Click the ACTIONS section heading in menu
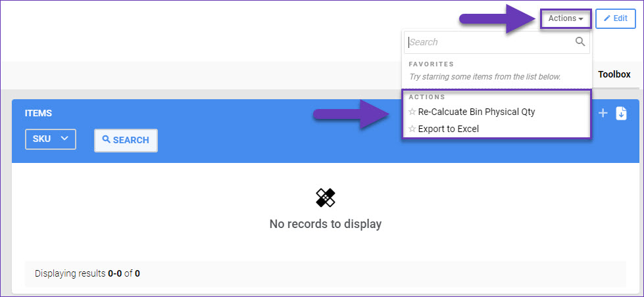 pos(427,97)
